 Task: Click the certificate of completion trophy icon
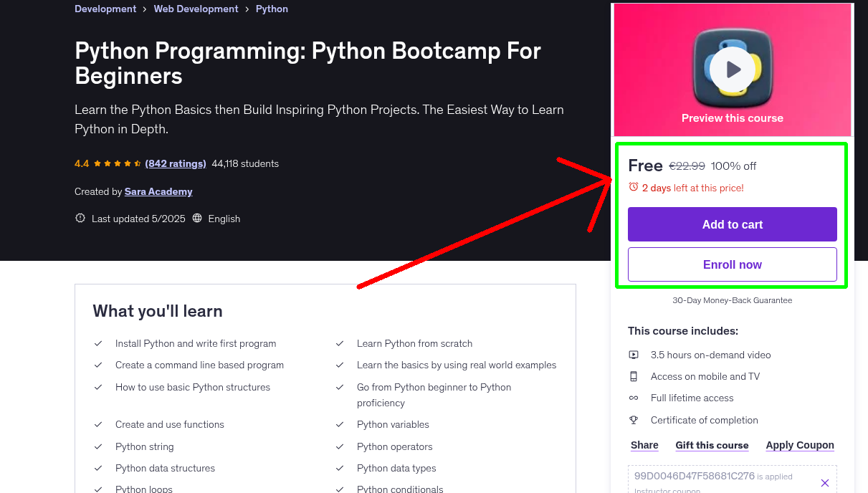(x=634, y=419)
